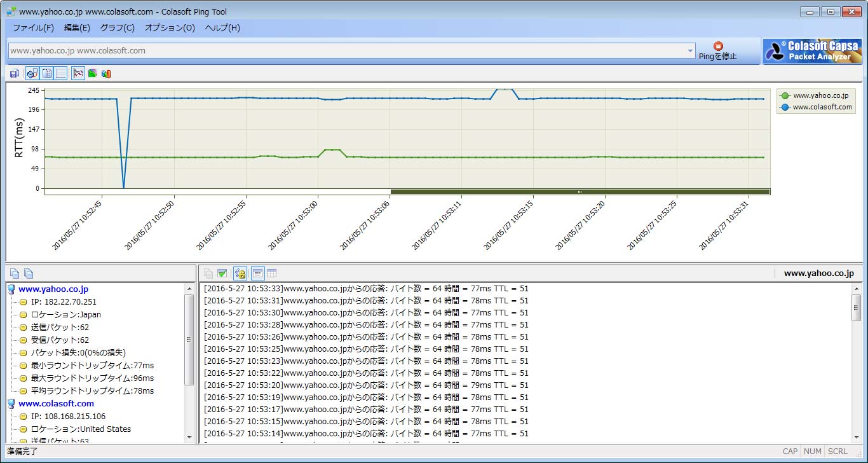This screenshot has height=463, width=868.
Task: Click the Pingを停止 button
Action: tap(718, 51)
